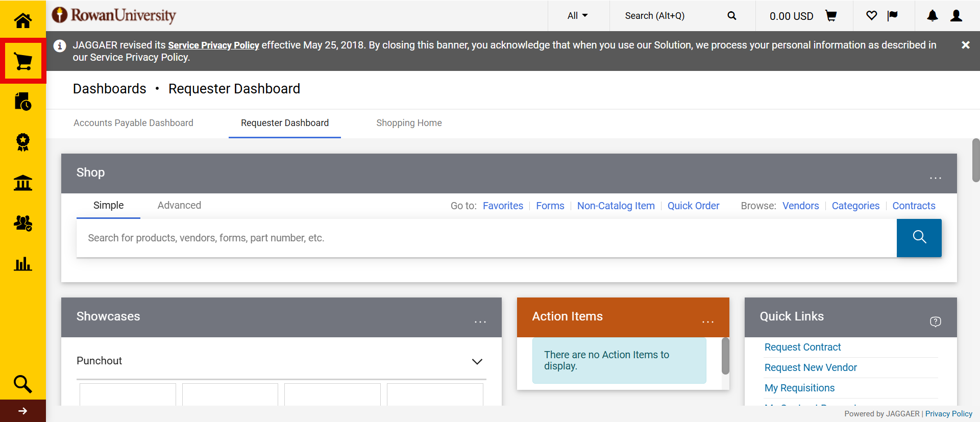Dismiss the privacy policy banner
The image size is (980, 422).
965,45
